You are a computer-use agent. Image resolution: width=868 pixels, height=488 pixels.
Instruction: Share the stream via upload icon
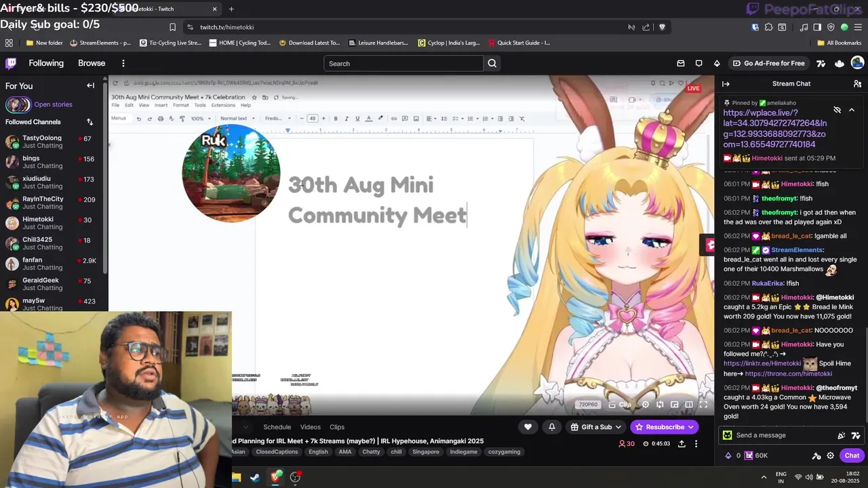(682, 443)
